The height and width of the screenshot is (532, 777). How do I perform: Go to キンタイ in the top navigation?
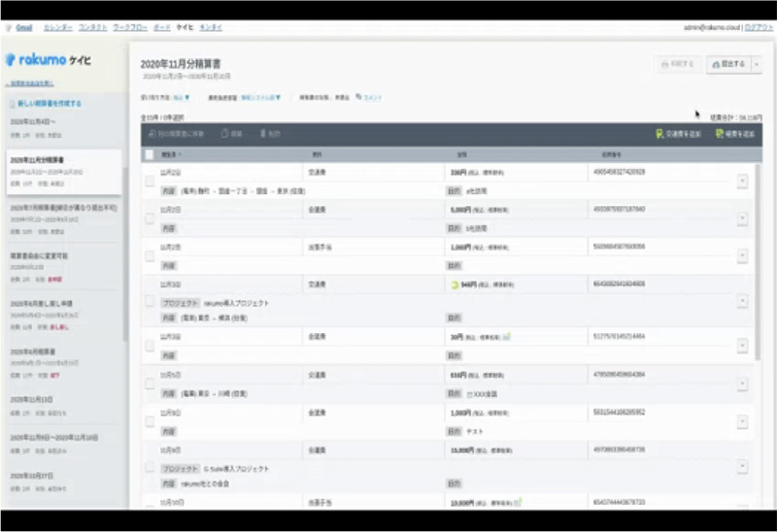[x=211, y=28]
